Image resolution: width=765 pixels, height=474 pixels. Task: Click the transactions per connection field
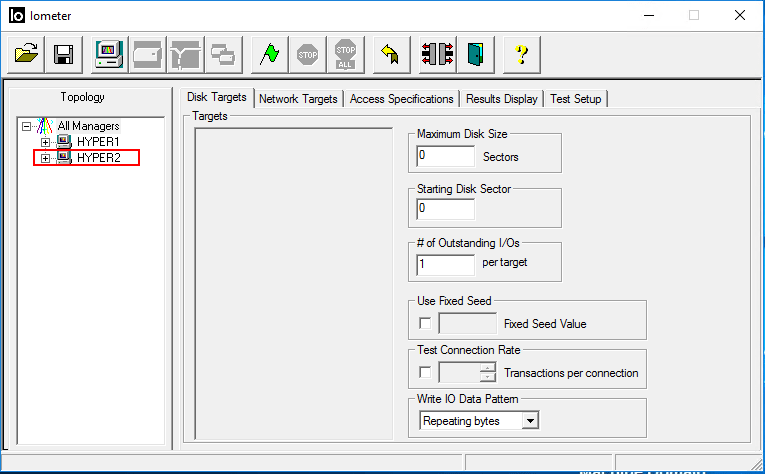[459, 372]
